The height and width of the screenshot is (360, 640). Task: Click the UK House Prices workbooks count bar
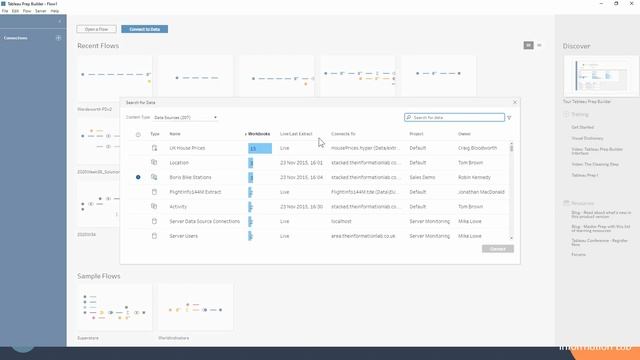260,148
